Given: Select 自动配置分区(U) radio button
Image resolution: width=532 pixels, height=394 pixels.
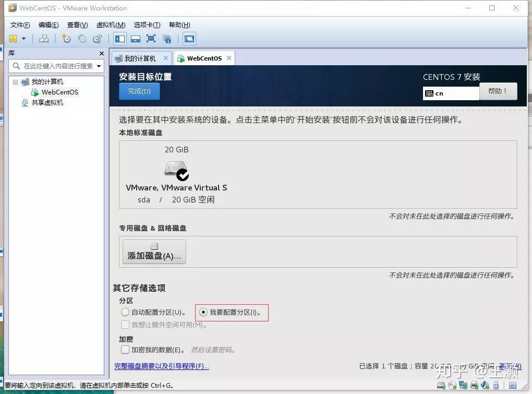Looking at the screenshot, I should tap(125, 312).
